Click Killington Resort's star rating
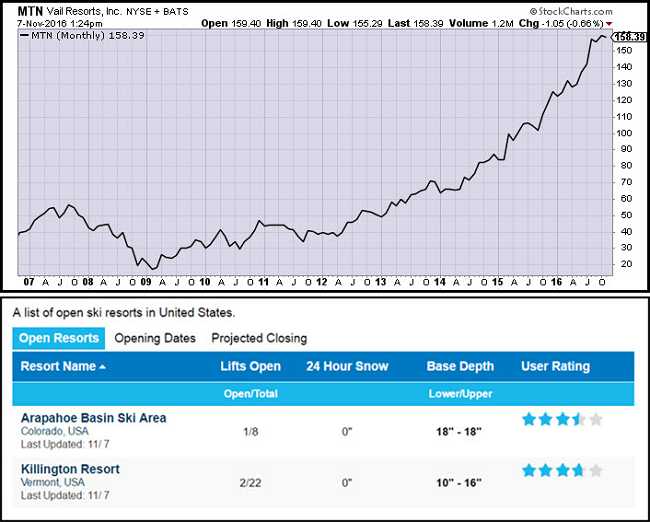The width and height of the screenshot is (650, 522). pos(562,470)
